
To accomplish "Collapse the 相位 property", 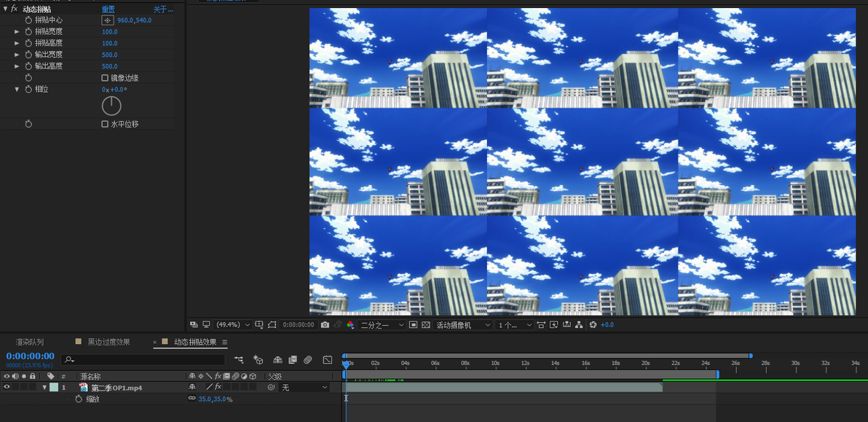I will click(x=17, y=89).
